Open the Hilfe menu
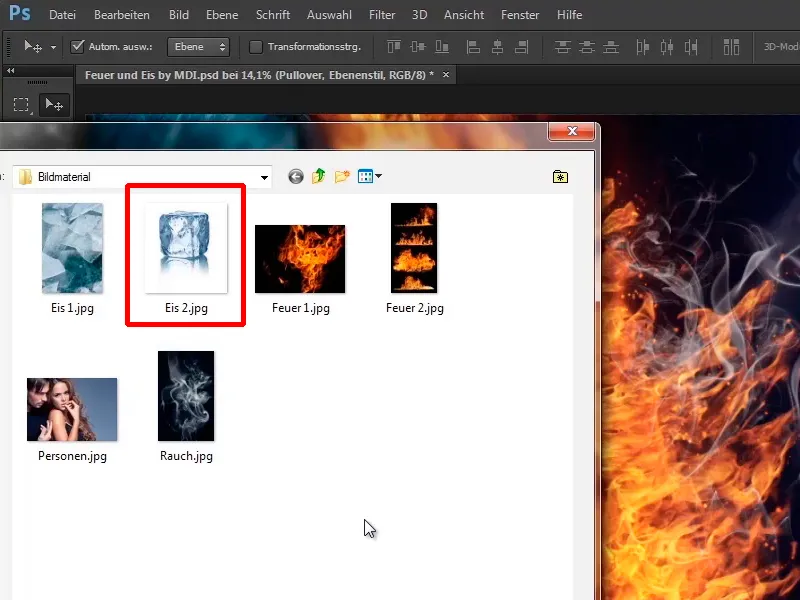 coord(569,15)
